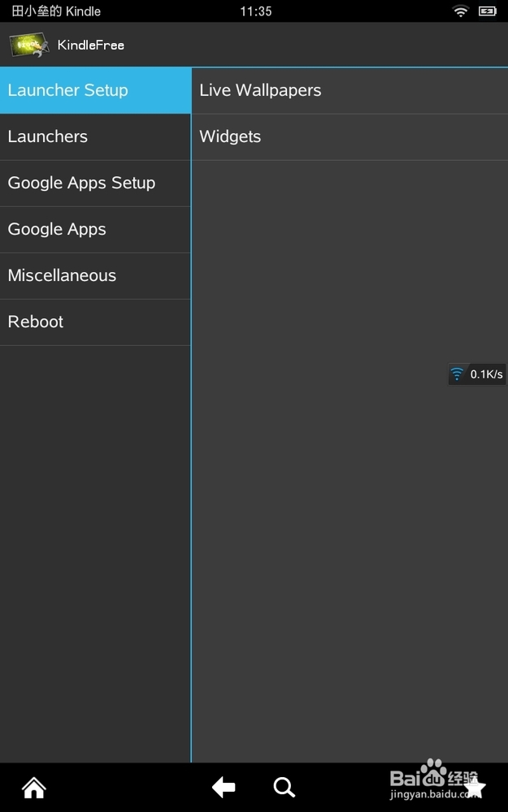Tap the Wi-Fi signal icon in status bar
Viewport: 508px width, 812px height.
click(461, 11)
